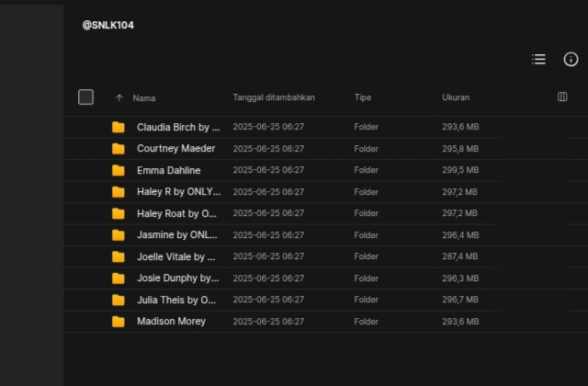
Task: Click the Folder type cell of Courtney Maeder
Action: (x=366, y=149)
